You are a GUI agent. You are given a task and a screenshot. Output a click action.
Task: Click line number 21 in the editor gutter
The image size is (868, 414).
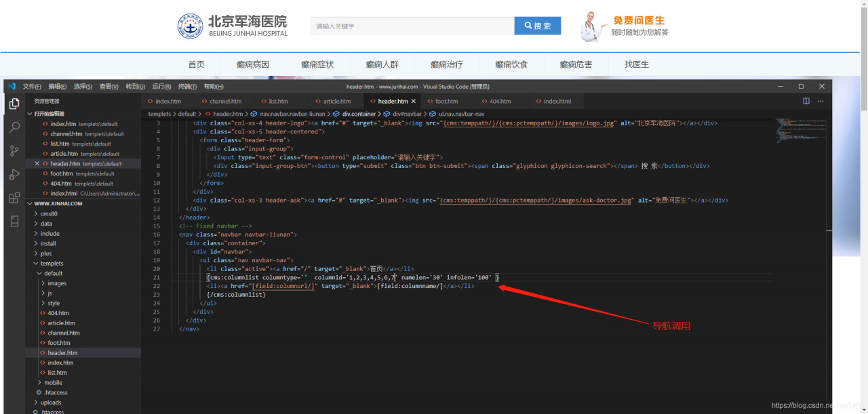[157, 277]
